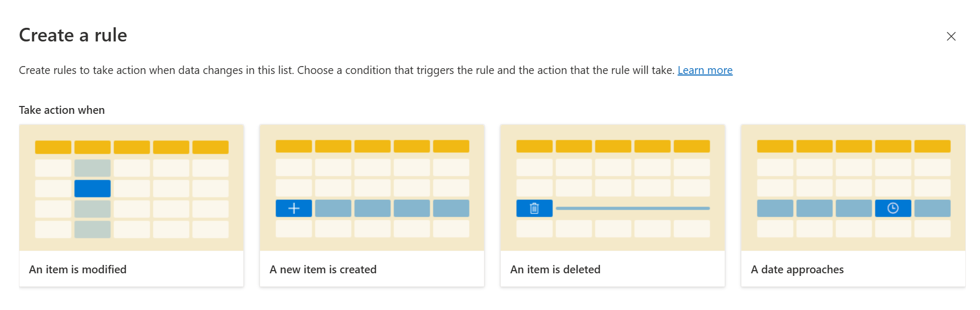Click the 'Create a rule' dialog title
Viewport: 980px width, 310px height.
pos(73,35)
